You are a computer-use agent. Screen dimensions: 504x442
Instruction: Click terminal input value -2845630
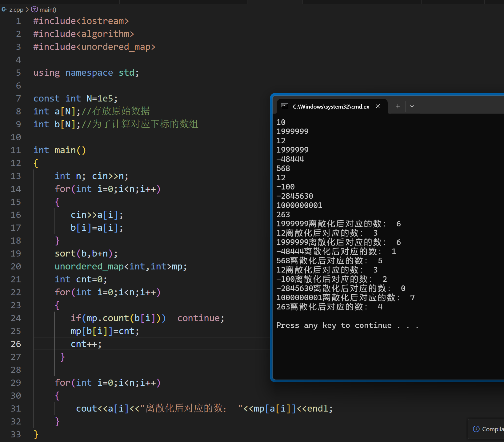(x=294, y=196)
